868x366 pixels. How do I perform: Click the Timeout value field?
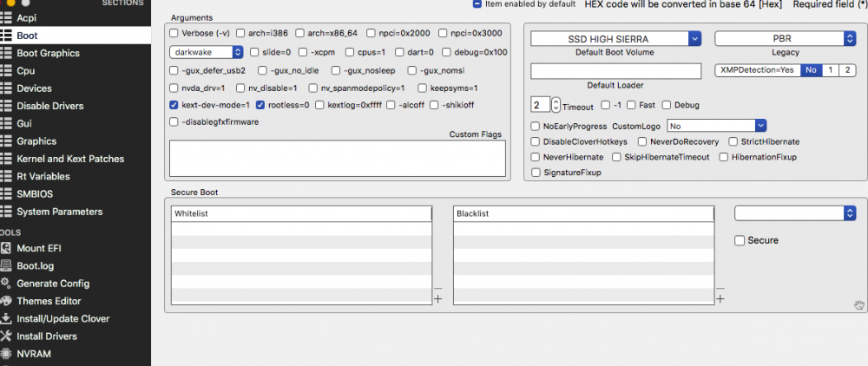(x=541, y=104)
